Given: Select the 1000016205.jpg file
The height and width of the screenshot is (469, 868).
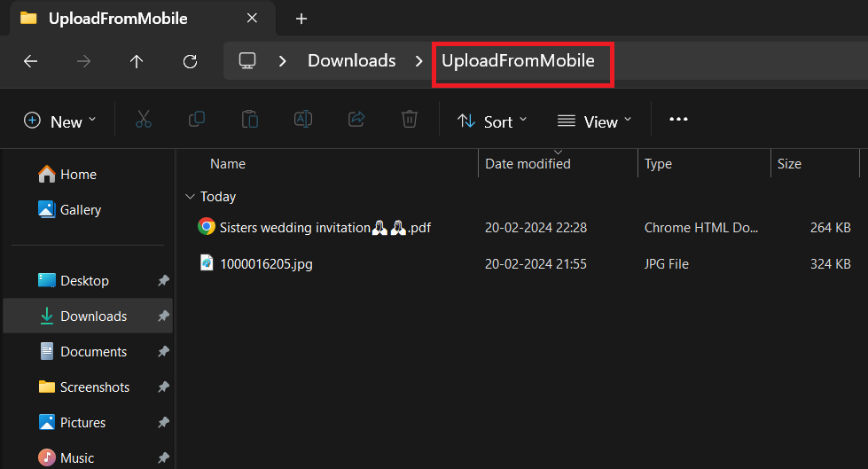Looking at the screenshot, I should (266, 263).
